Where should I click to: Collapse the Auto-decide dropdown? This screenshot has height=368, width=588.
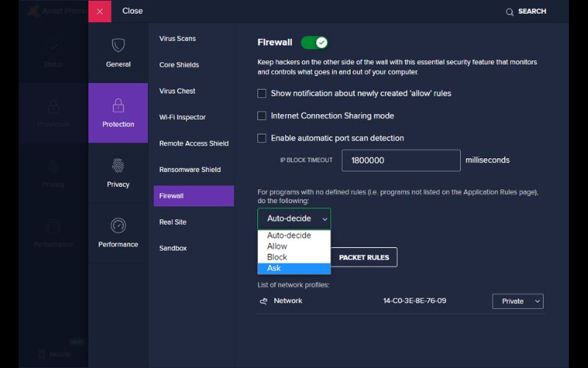coord(294,219)
